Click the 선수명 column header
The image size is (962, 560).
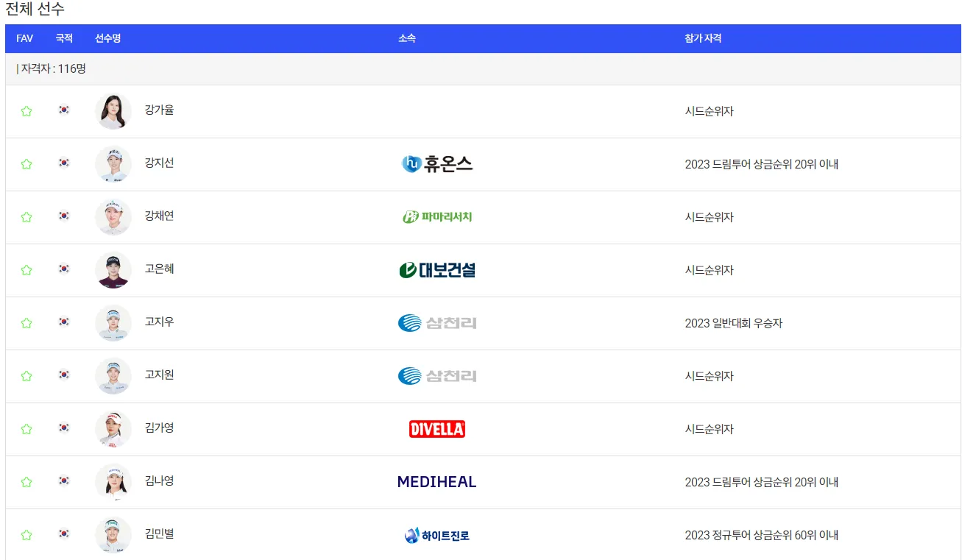coord(107,38)
